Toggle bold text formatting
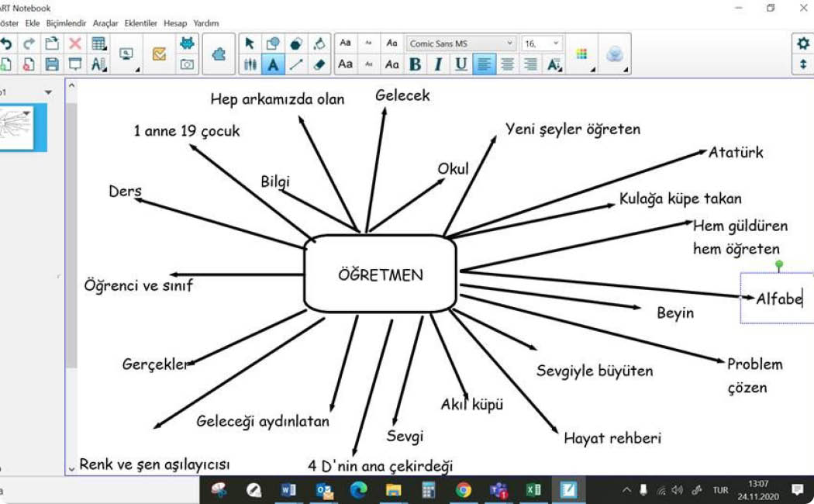Screen dimensions: 814x504 [416, 64]
